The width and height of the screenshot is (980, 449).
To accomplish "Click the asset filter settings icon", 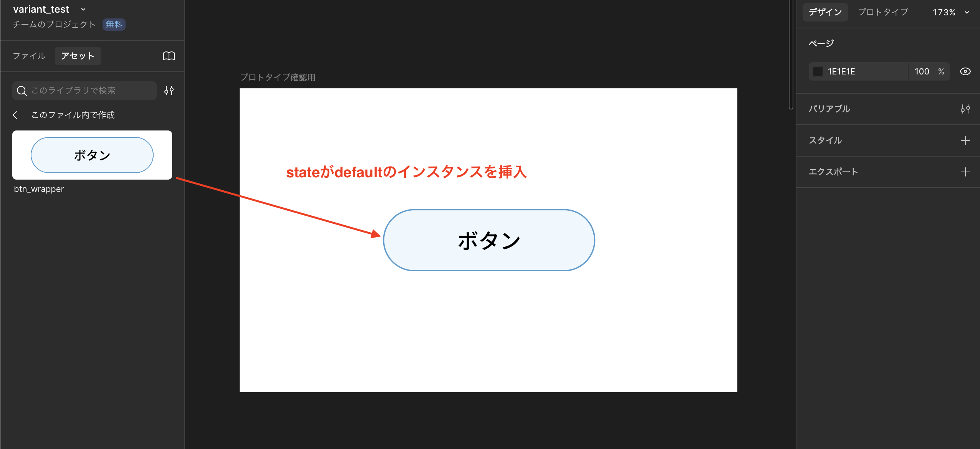I will coord(169,91).
